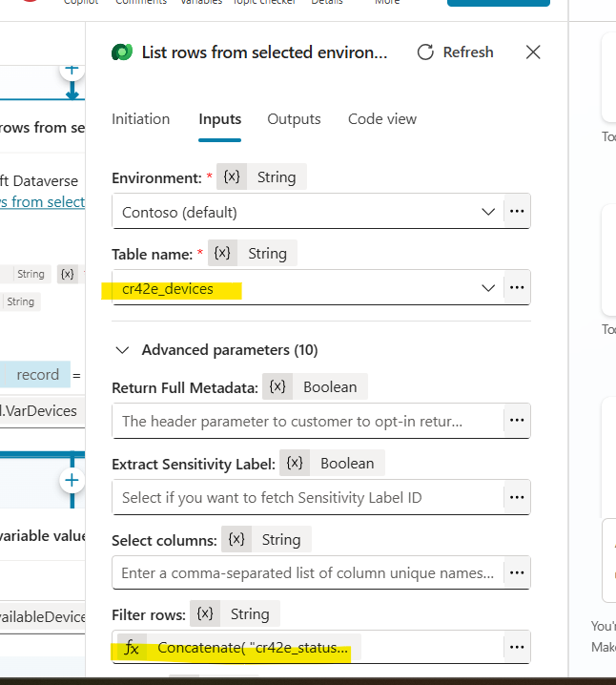Click the ailableDevice field on canvas
The image size is (616, 685).
[42, 617]
